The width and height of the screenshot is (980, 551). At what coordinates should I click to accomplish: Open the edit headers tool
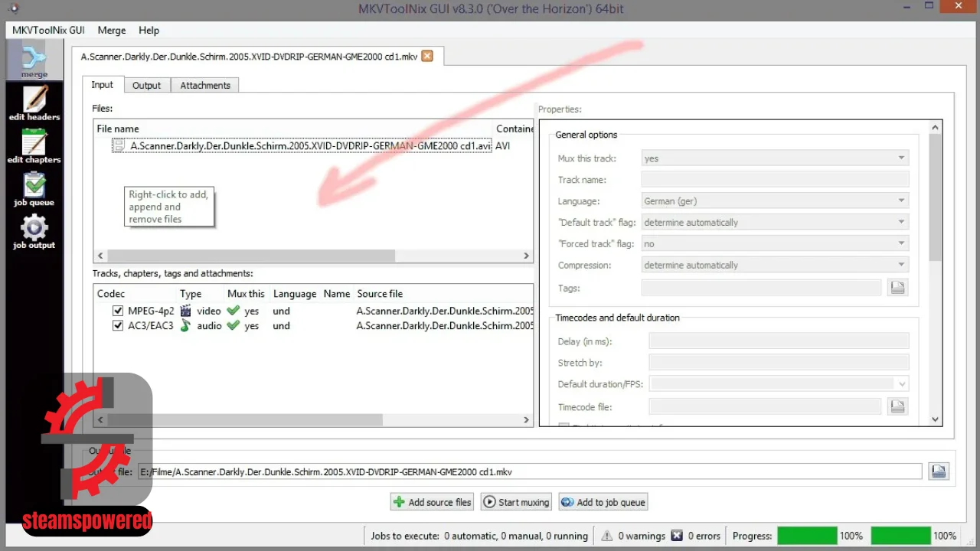tap(34, 103)
